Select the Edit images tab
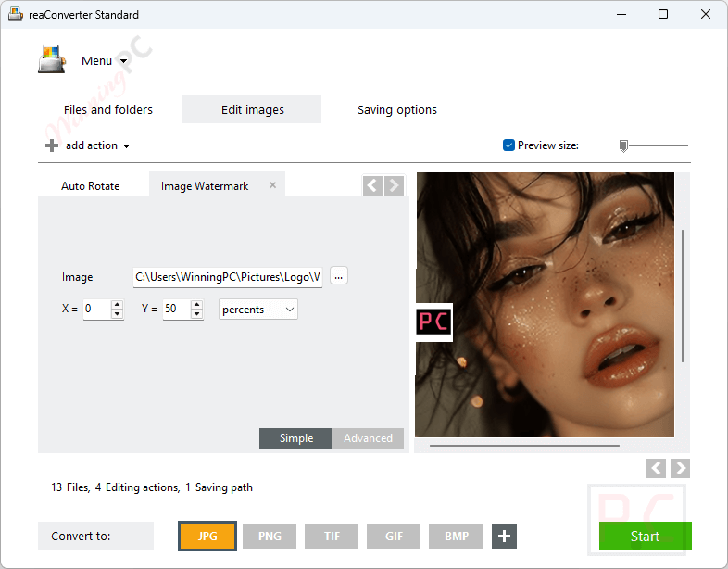728x569 pixels. pyautogui.click(x=252, y=109)
